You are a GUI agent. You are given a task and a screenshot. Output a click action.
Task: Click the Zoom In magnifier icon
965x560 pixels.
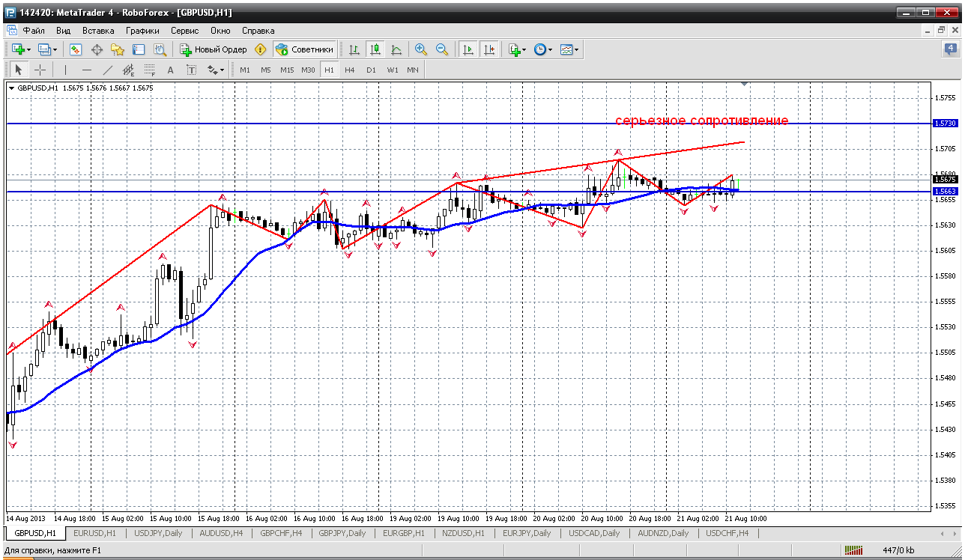421,49
